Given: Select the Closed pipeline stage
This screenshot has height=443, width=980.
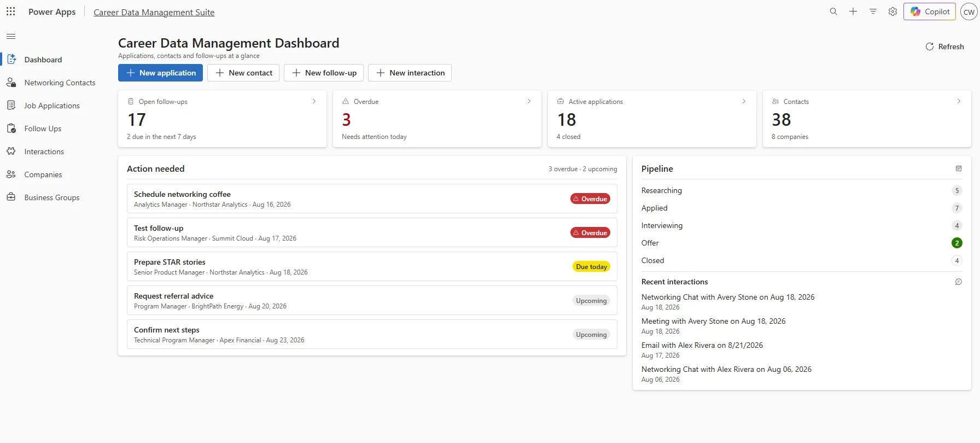Looking at the screenshot, I should 802,260.
